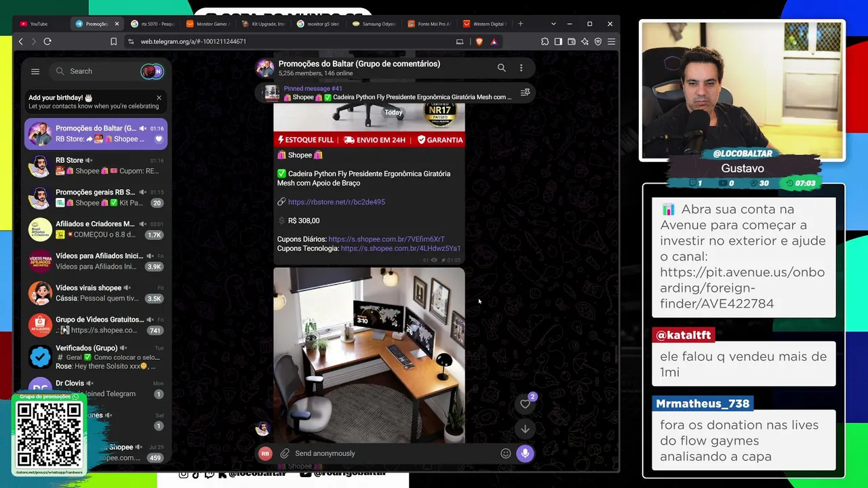Switch to the Western Digital tab
868x488 pixels.
(486, 24)
